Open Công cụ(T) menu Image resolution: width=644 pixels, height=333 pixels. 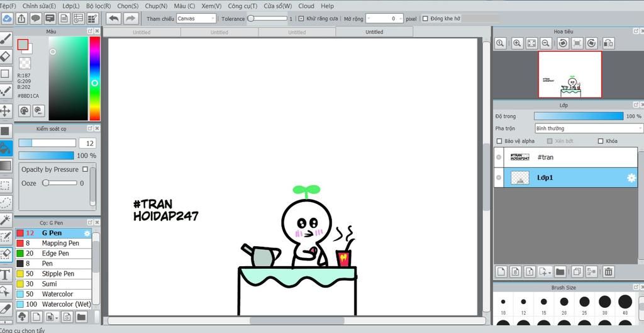[243, 6]
